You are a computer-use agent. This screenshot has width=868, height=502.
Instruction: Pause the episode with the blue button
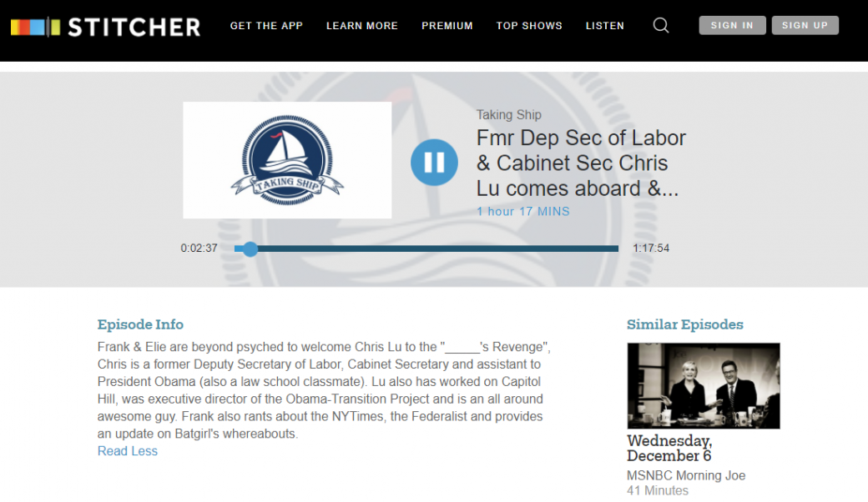click(434, 162)
